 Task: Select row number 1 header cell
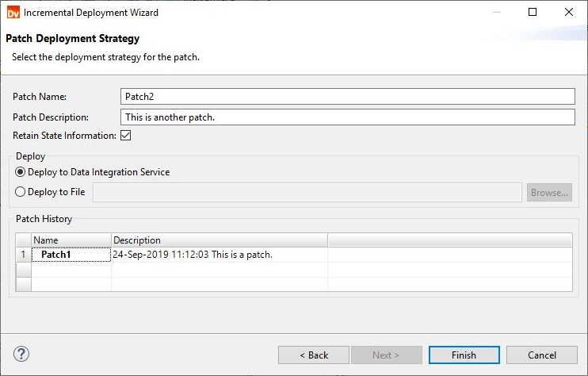(23, 255)
